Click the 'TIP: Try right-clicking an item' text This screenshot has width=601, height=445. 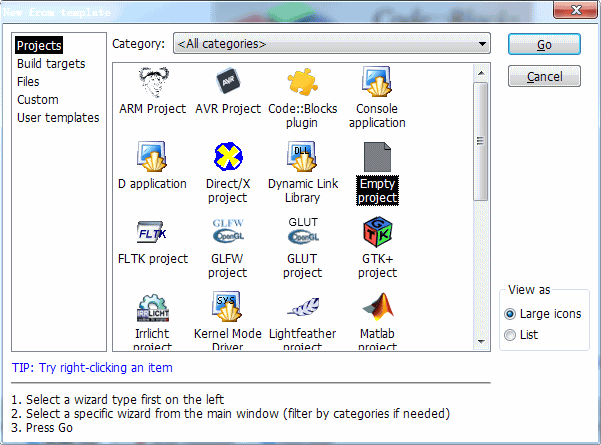point(92,368)
